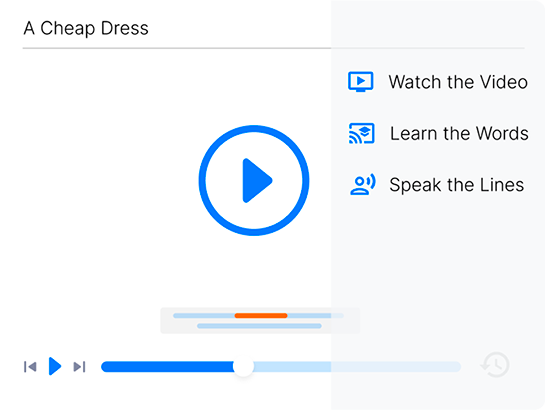Open playback history clock icon
545x410 pixels.
[496, 365]
